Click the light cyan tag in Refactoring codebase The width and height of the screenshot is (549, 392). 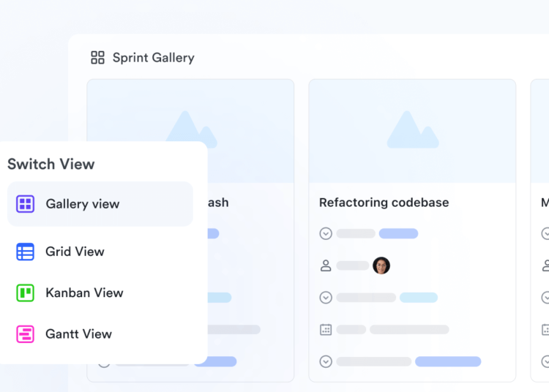click(419, 298)
